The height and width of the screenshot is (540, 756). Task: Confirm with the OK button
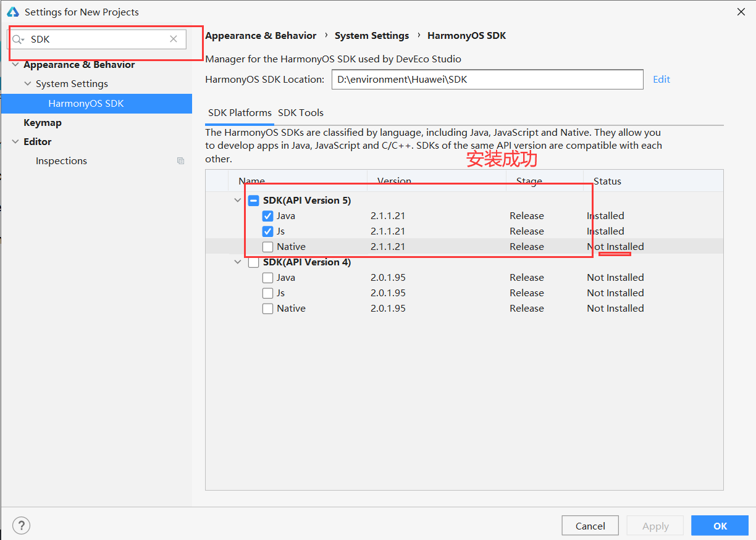coord(720,526)
